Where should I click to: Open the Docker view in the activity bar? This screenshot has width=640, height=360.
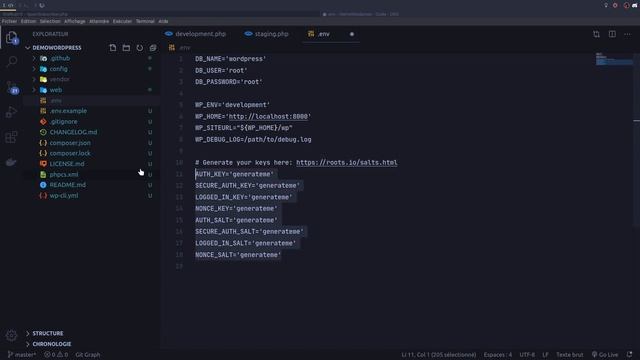pyautogui.click(x=11, y=162)
